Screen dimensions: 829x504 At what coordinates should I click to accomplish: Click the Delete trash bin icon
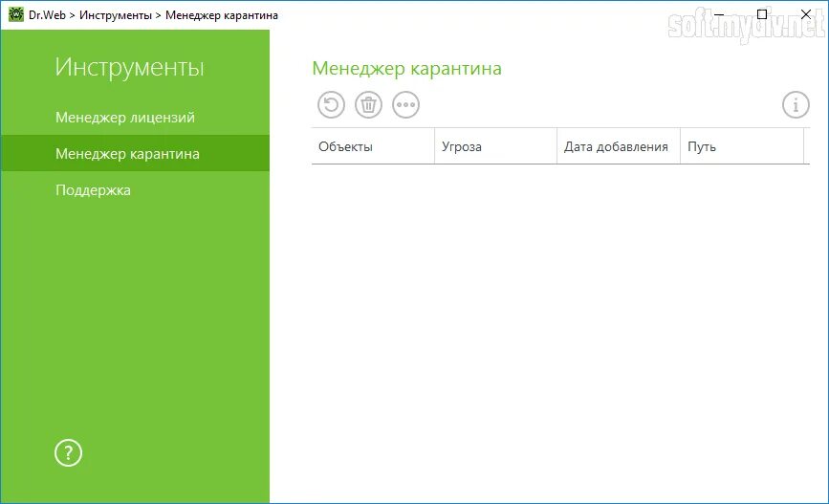368,104
